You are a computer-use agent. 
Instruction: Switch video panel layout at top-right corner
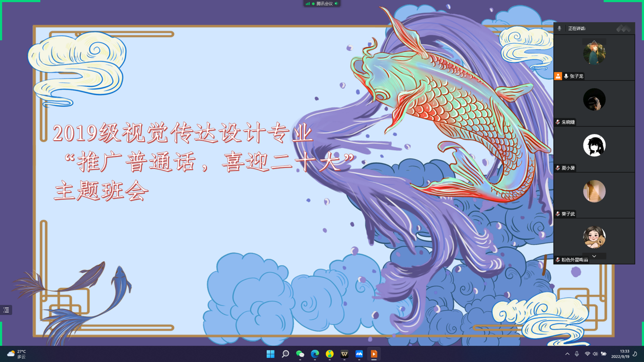point(623,28)
